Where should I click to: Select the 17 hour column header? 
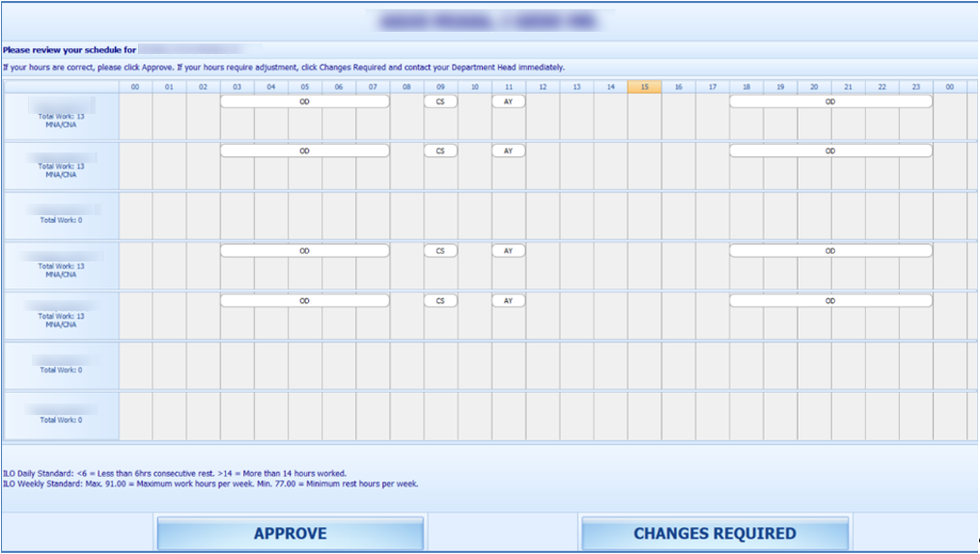[x=713, y=87]
